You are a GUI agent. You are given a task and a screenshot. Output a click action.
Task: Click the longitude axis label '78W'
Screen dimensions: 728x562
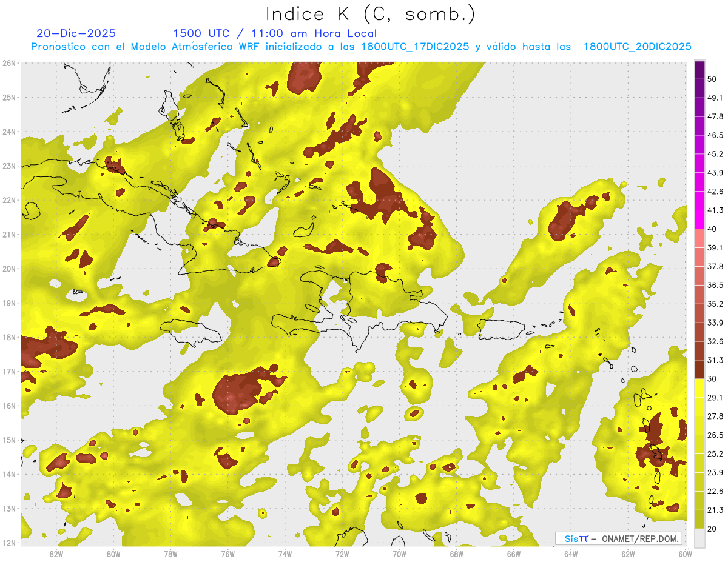[170, 554]
